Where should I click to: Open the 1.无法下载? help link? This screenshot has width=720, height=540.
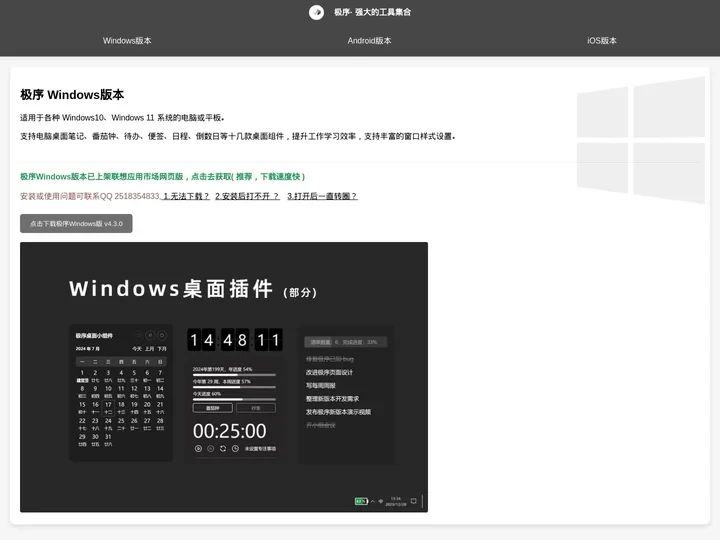click(186, 196)
